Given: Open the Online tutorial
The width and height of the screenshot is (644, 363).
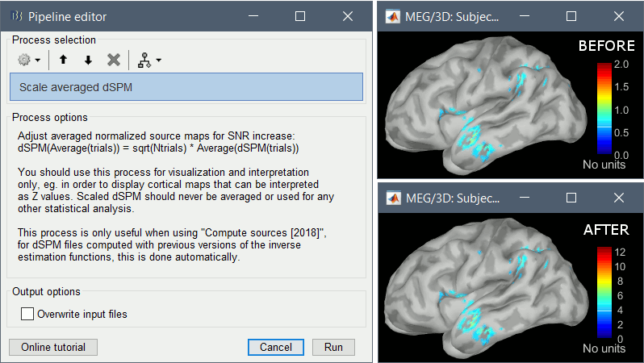Looking at the screenshot, I should (x=53, y=347).
